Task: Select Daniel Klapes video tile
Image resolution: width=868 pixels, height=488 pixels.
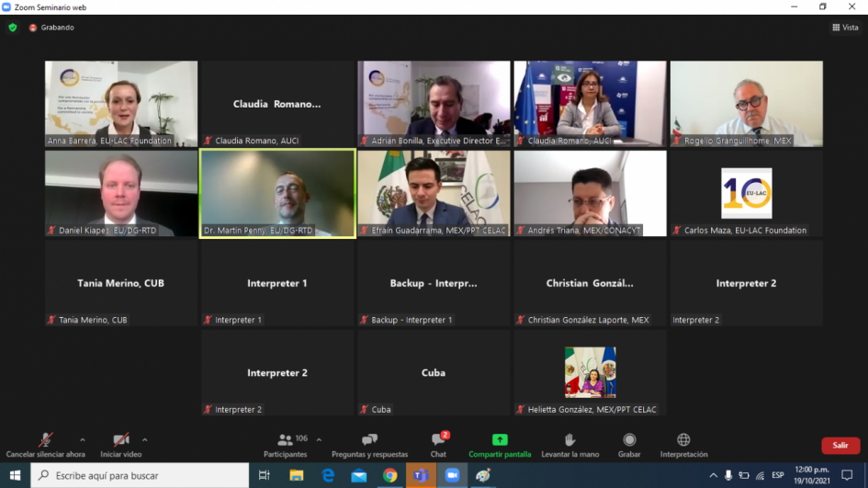Action: click(121, 193)
